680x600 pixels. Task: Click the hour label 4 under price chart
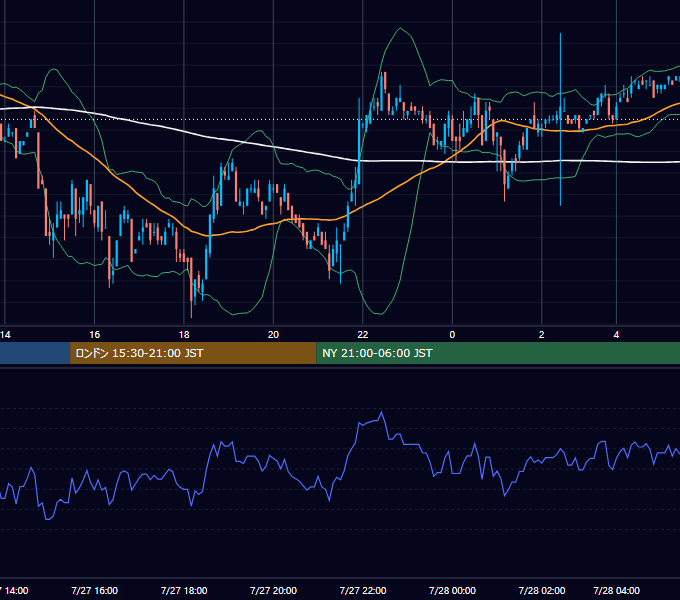coord(616,335)
